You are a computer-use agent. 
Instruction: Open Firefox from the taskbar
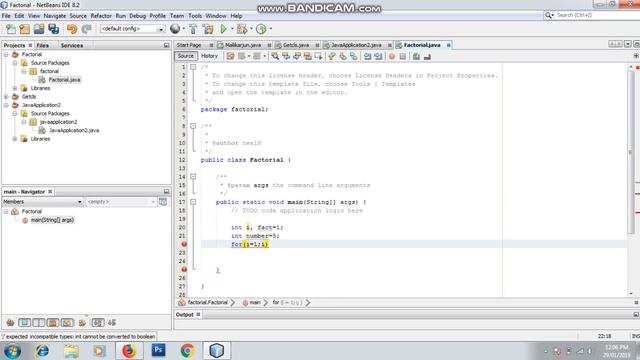coord(129,351)
